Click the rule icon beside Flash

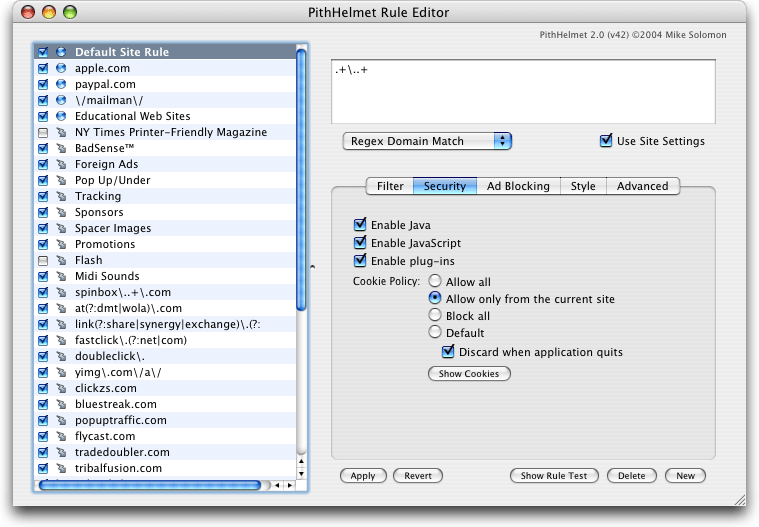click(61, 260)
